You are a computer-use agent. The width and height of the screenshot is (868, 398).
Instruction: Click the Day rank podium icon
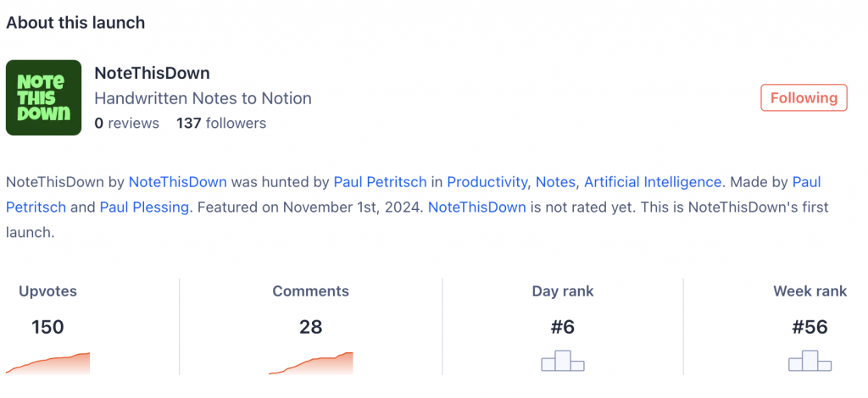click(563, 361)
